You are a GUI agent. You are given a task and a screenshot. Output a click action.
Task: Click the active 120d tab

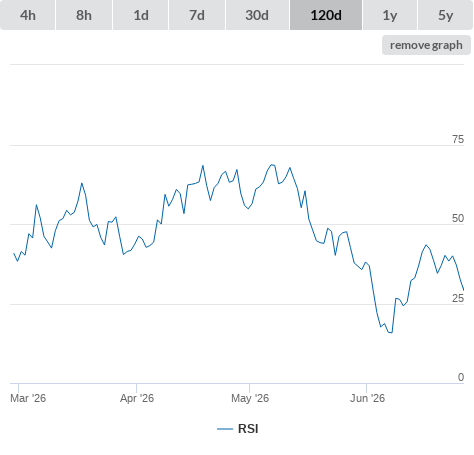click(326, 15)
